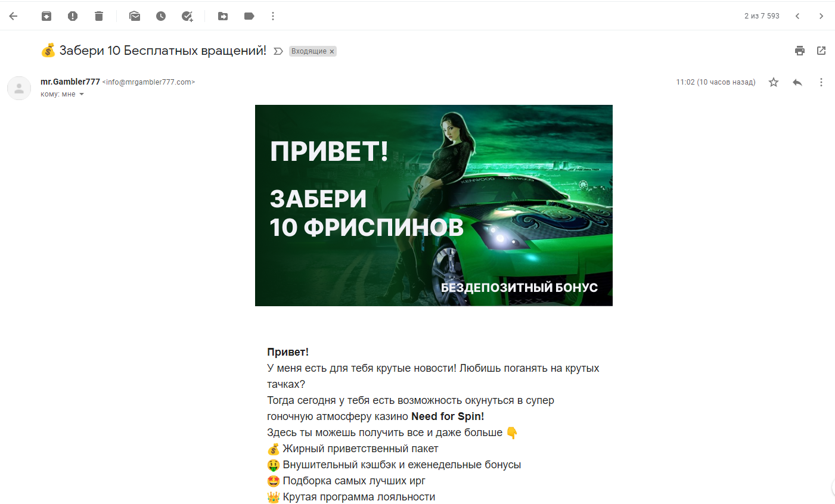
Task: Remove the Входящие label with its x
Action: point(332,51)
